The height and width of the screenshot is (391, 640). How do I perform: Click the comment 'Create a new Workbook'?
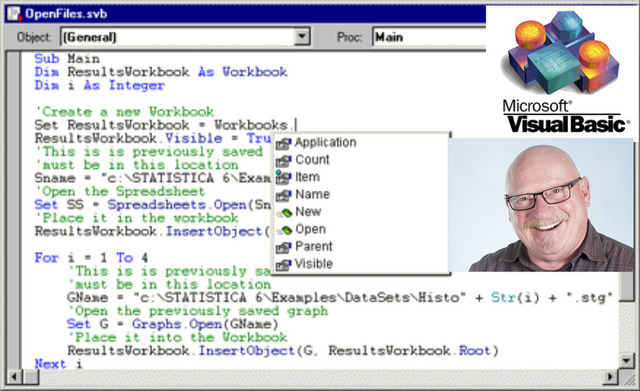124,112
